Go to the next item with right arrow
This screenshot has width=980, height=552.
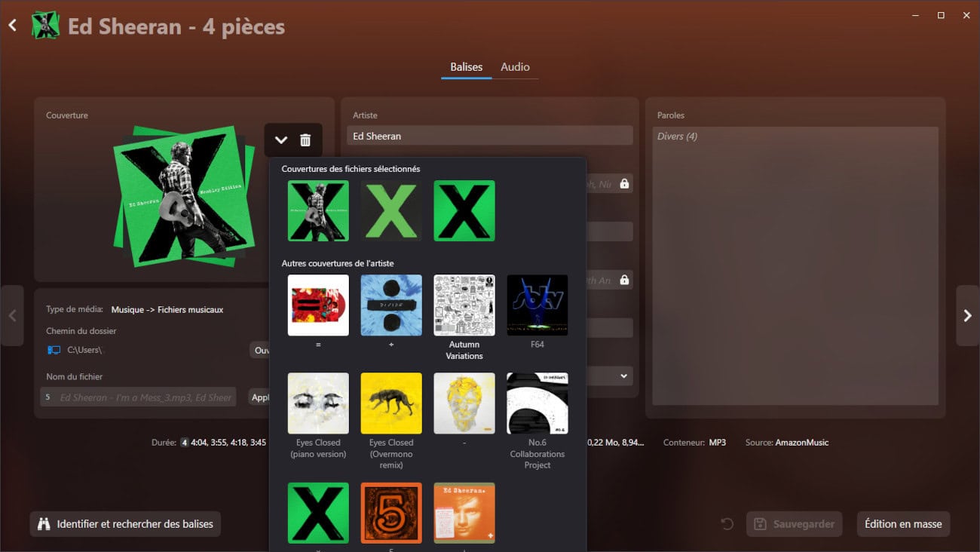(x=968, y=316)
